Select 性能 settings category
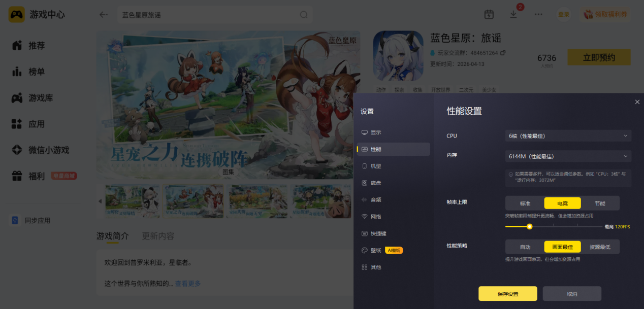 click(x=393, y=149)
